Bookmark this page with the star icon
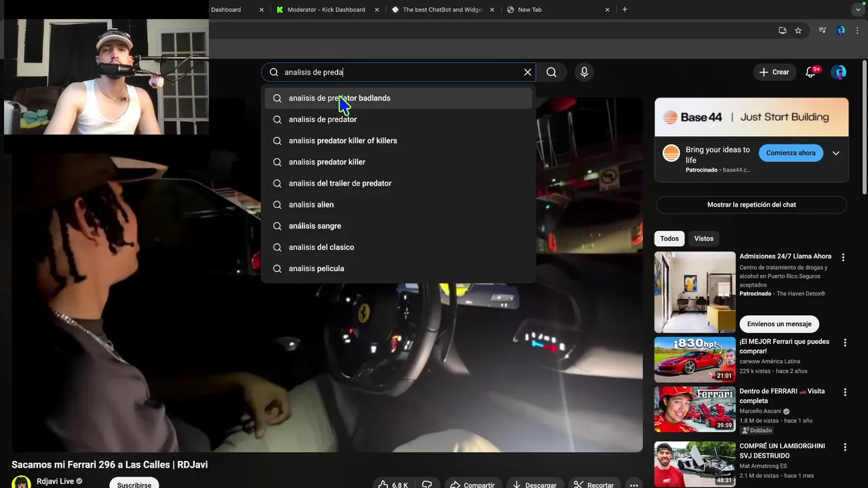Viewport: 868px width, 488px height. pos(798,30)
